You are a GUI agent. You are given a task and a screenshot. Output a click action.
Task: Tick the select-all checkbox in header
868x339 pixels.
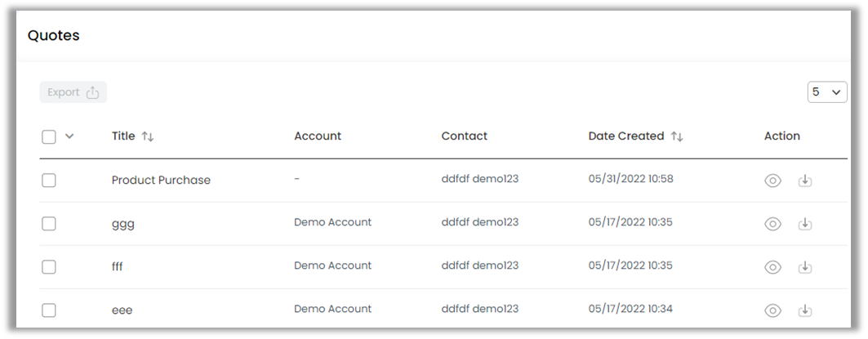point(49,137)
